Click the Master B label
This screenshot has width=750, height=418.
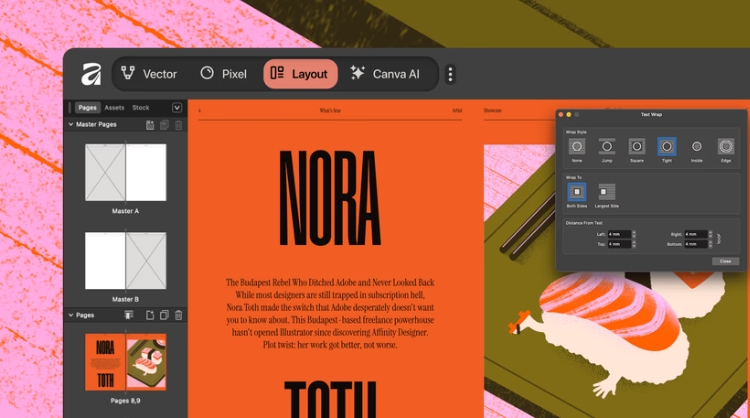click(125, 299)
